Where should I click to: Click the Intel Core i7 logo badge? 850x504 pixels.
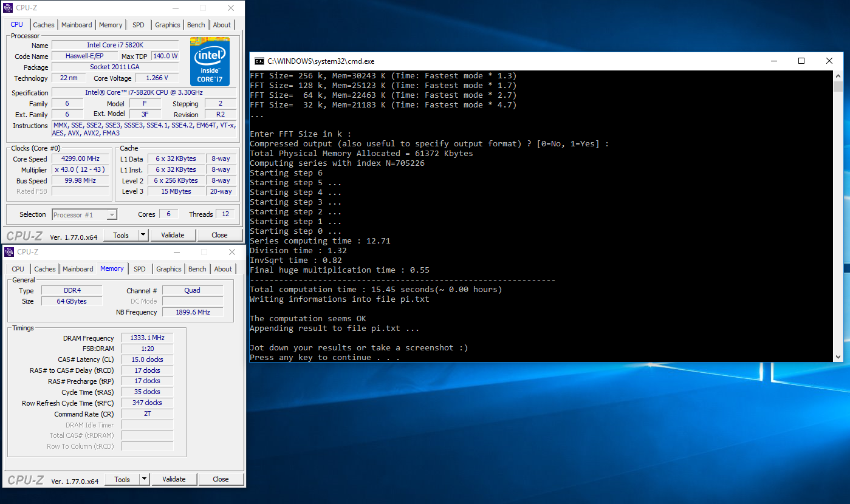pos(210,61)
